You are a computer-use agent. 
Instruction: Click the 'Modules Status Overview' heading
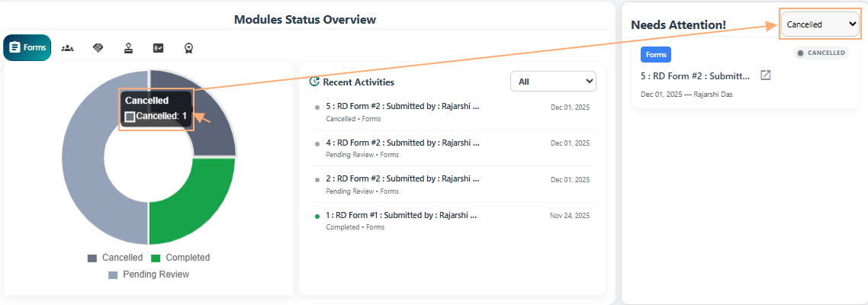305,19
